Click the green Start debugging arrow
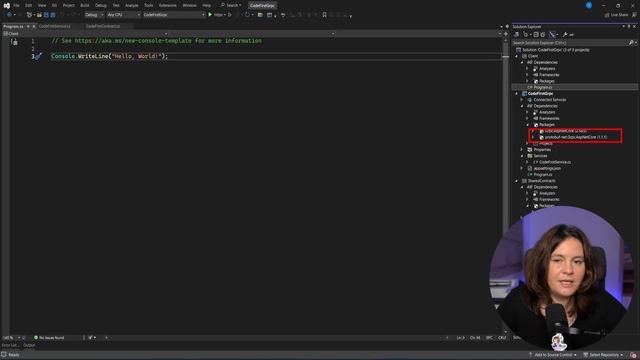This screenshot has width=640, height=360. click(210, 15)
